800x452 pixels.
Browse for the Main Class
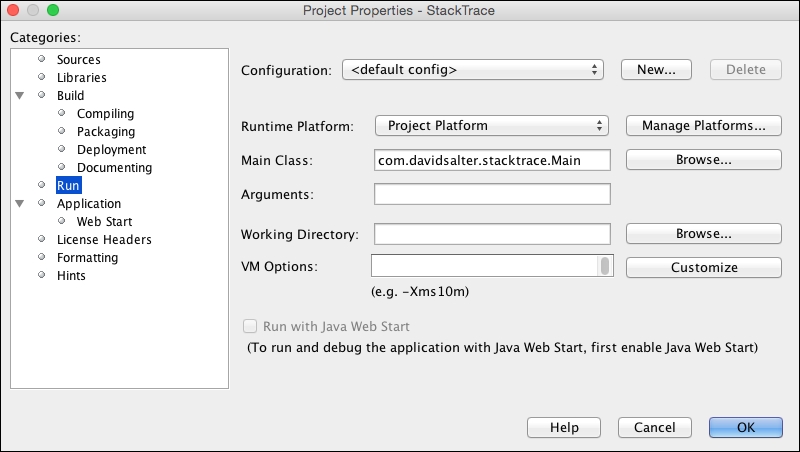pos(704,160)
